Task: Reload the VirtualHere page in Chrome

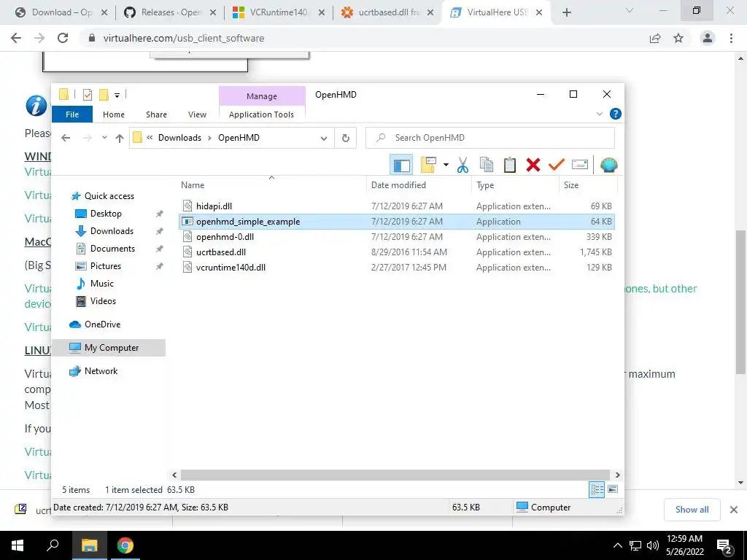Action: pyautogui.click(x=63, y=38)
